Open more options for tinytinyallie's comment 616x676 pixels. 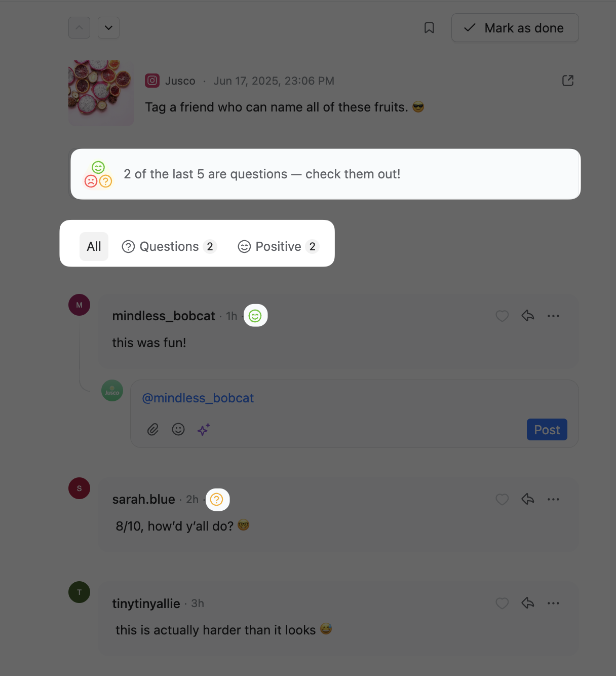[x=553, y=603]
